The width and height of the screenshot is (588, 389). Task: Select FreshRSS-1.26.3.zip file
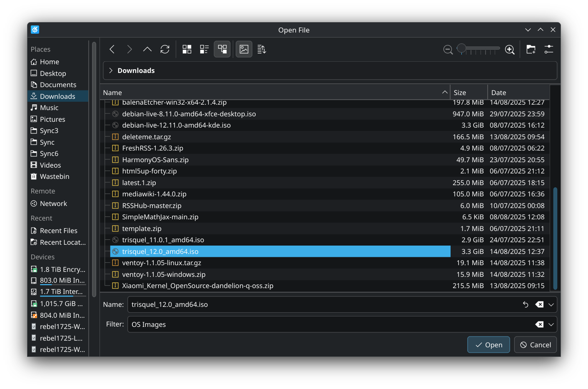152,148
